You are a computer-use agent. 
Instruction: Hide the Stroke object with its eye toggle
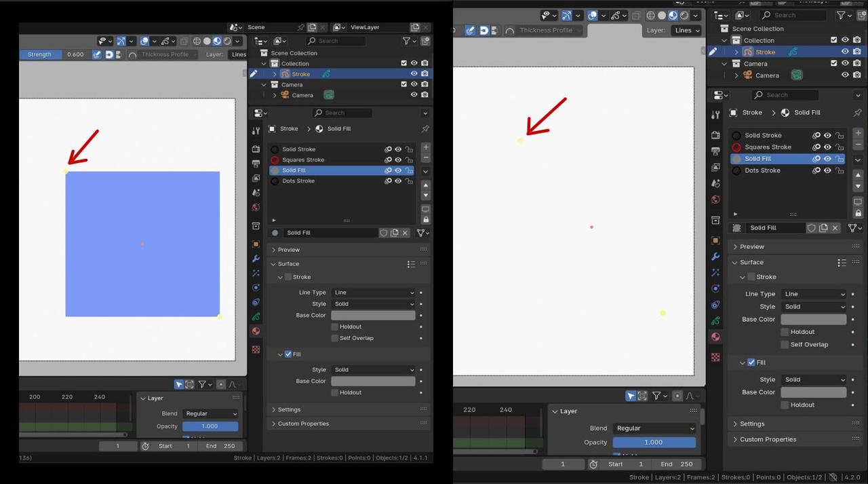(x=414, y=73)
